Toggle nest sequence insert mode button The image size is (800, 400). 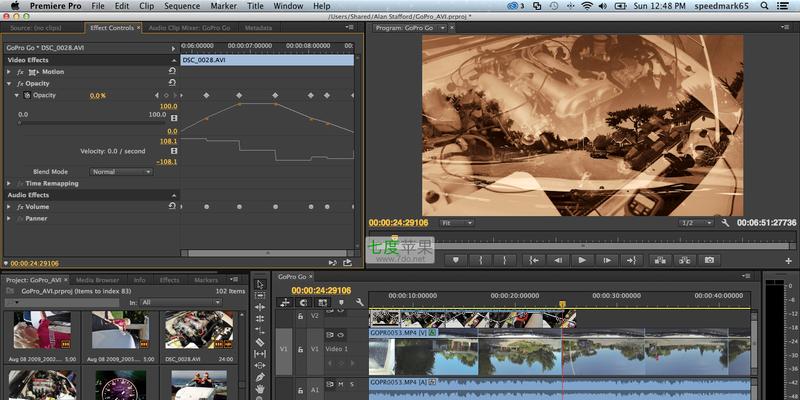coord(285,302)
